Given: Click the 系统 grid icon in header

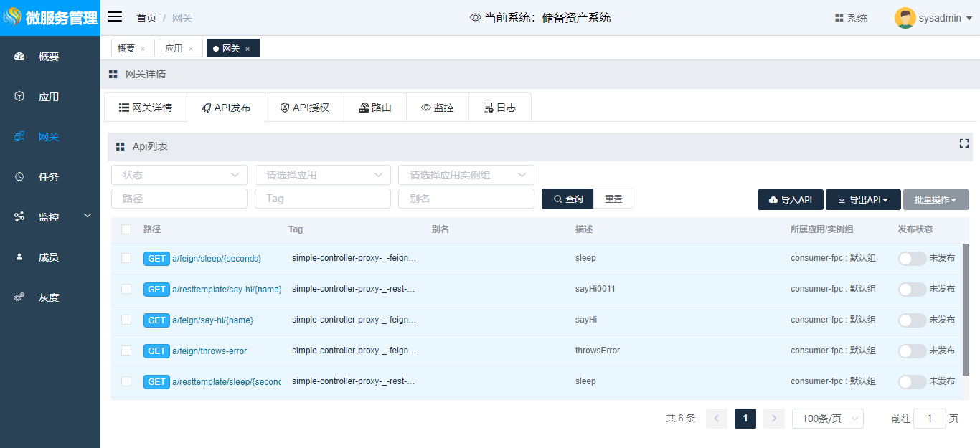Looking at the screenshot, I should pos(839,18).
